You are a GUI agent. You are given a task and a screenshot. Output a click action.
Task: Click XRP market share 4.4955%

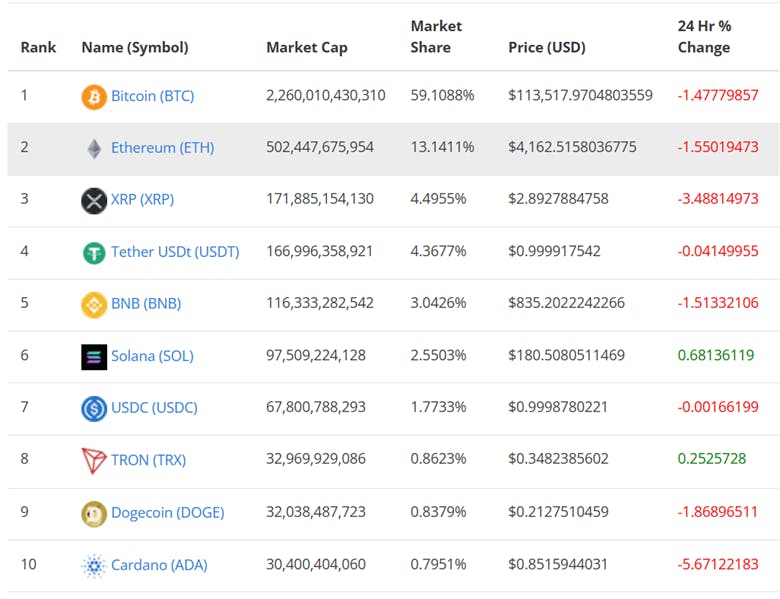click(438, 199)
